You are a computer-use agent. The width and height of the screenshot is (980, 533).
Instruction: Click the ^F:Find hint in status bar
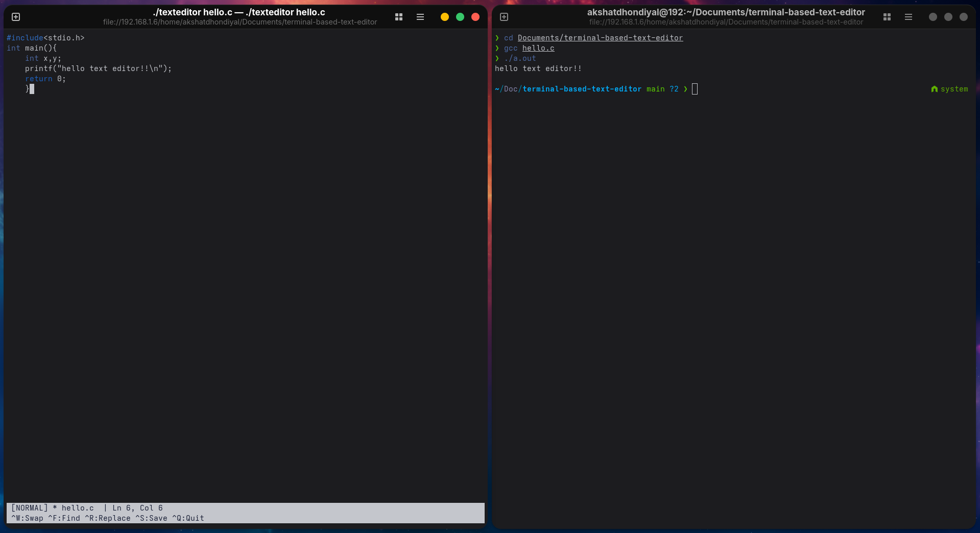pyautogui.click(x=64, y=518)
